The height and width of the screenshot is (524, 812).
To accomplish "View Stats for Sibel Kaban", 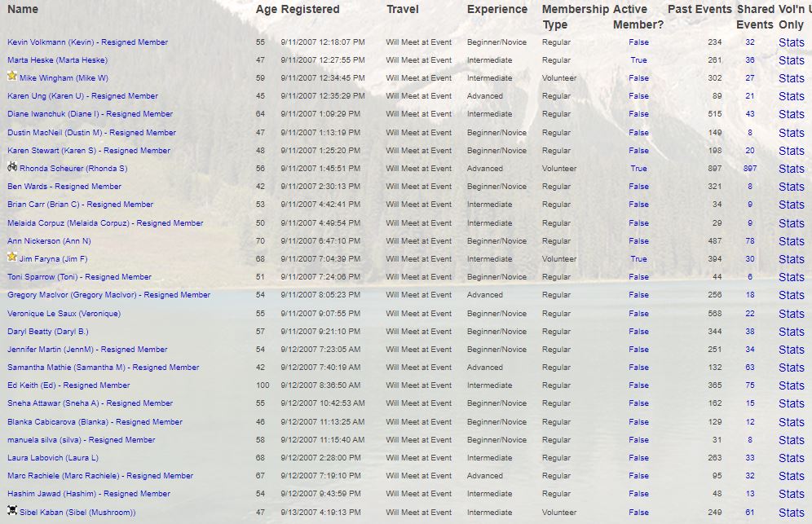I will 792,513.
